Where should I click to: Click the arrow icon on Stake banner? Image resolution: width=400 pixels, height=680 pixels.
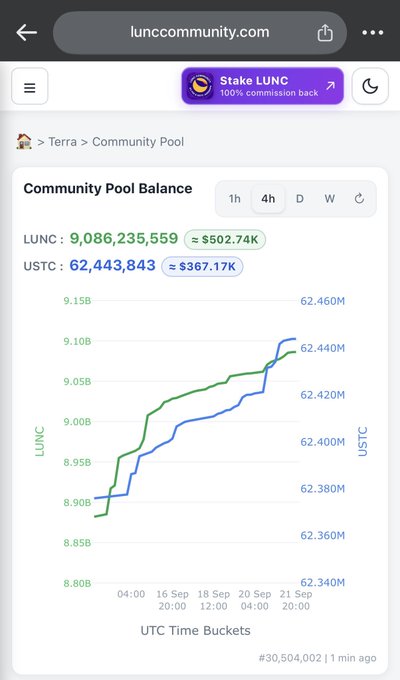click(331, 85)
